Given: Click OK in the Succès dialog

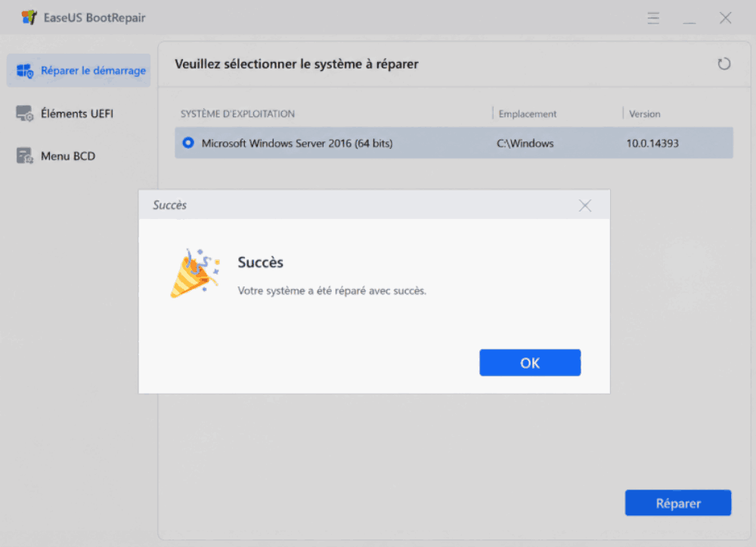Looking at the screenshot, I should click(530, 363).
